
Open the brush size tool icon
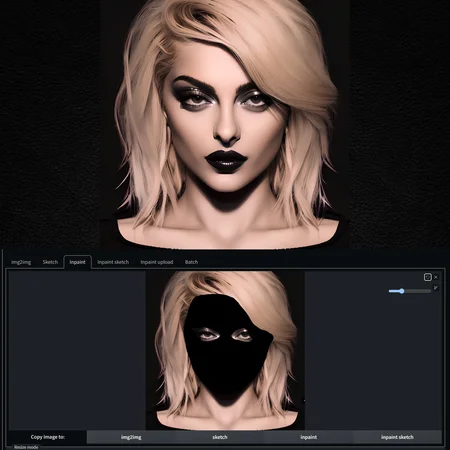click(436, 288)
